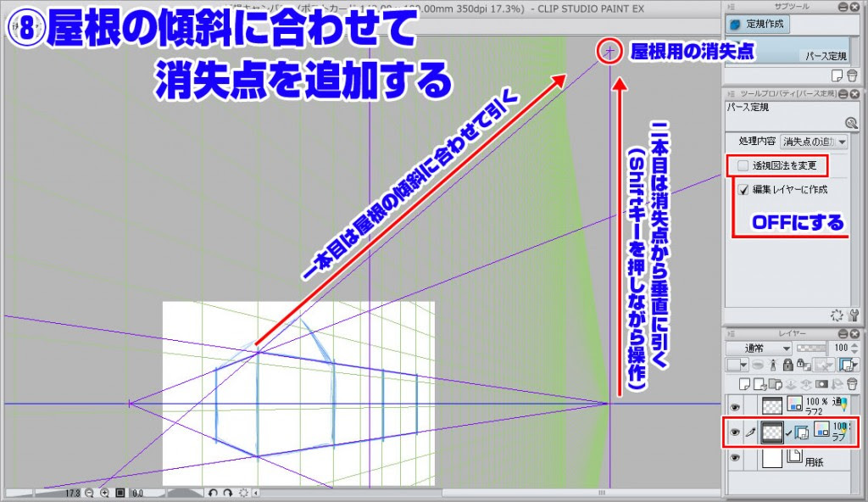Open tool property settings wrench at bottom
The image size is (868, 502).
(853, 315)
